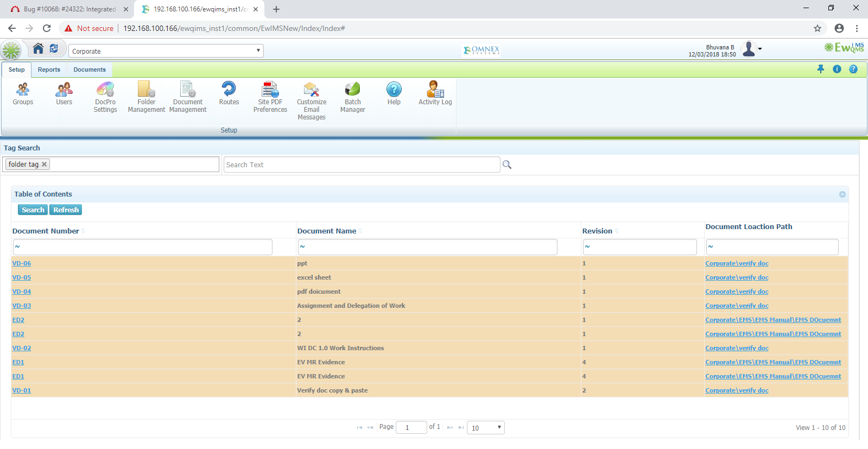Click the Refresh button
Viewport: 868px width, 449px height.
coord(66,210)
